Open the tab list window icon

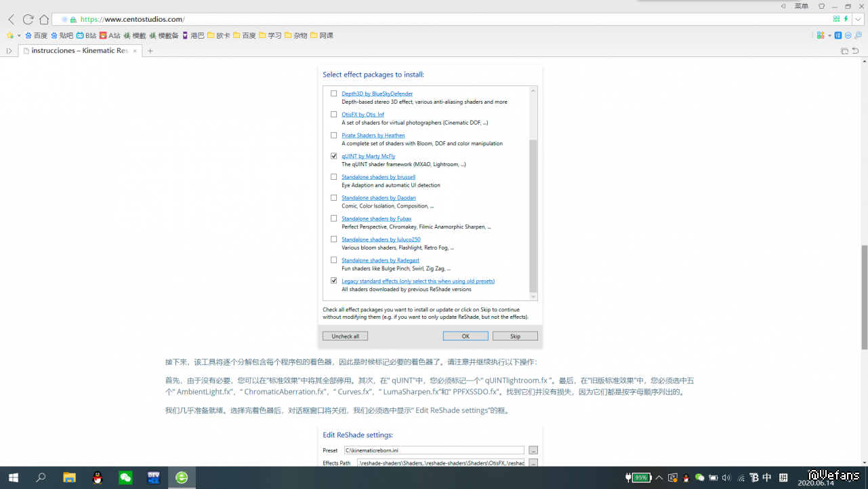tap(844, 51)
